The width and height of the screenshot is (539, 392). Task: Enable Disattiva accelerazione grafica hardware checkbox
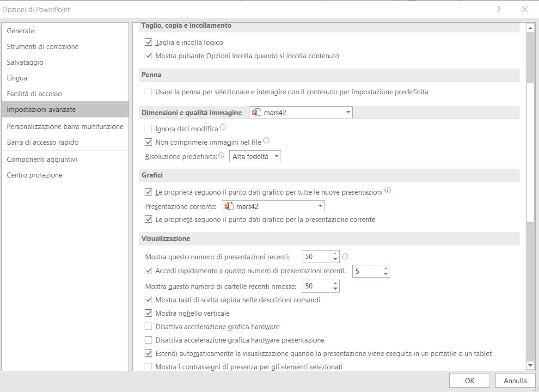[148, 327]
